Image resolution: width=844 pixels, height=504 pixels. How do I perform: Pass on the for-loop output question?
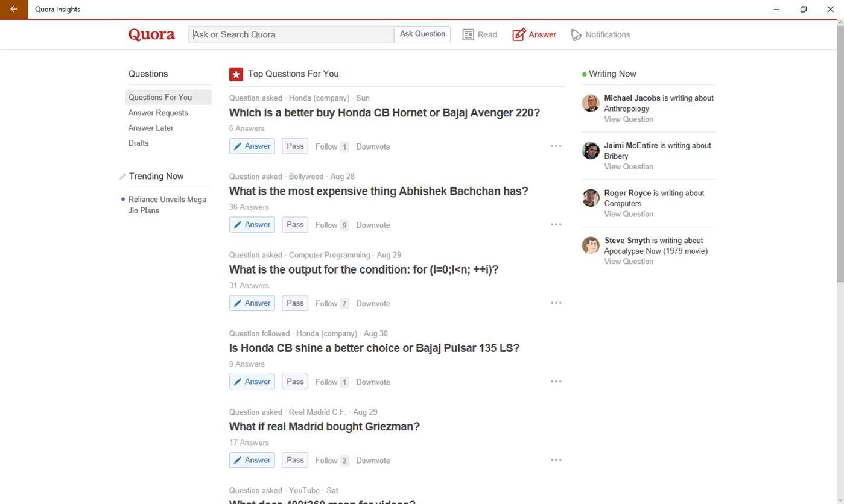tap(295, 303)
